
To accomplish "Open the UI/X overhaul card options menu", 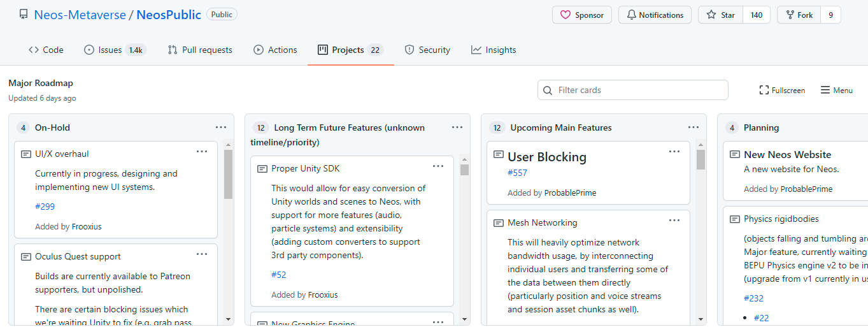I will tap(202, 152).
